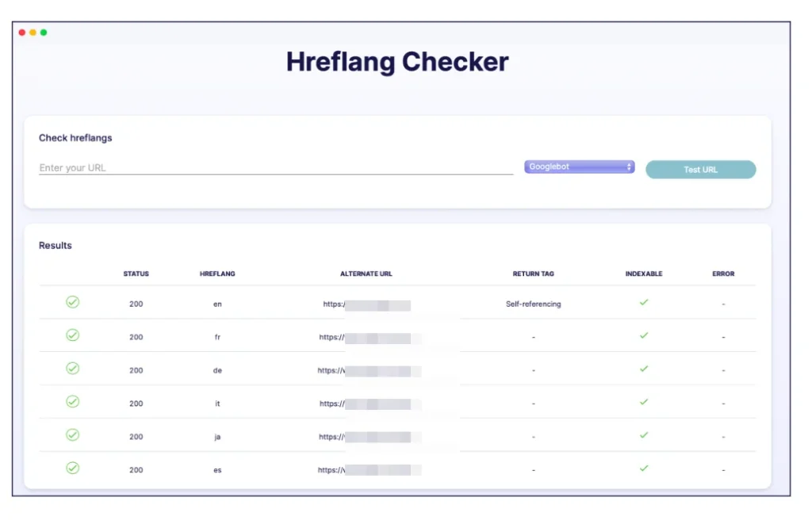Image resolution: width=812 pixels, height=524 pixels.
Task: Click the green status circle in the it row
Action: click(72, 401)
